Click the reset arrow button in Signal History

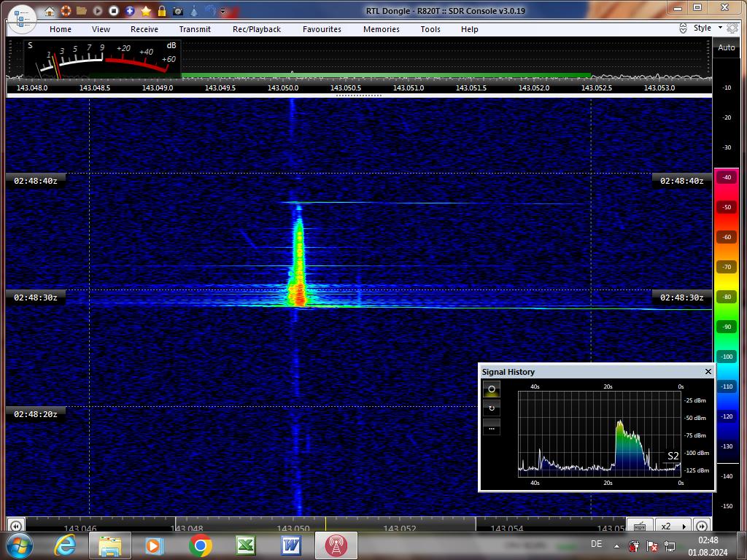491,408
